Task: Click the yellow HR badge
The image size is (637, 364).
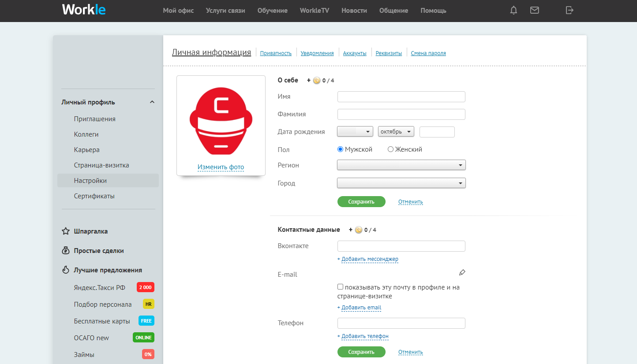Action: click(x=149, y=304)
